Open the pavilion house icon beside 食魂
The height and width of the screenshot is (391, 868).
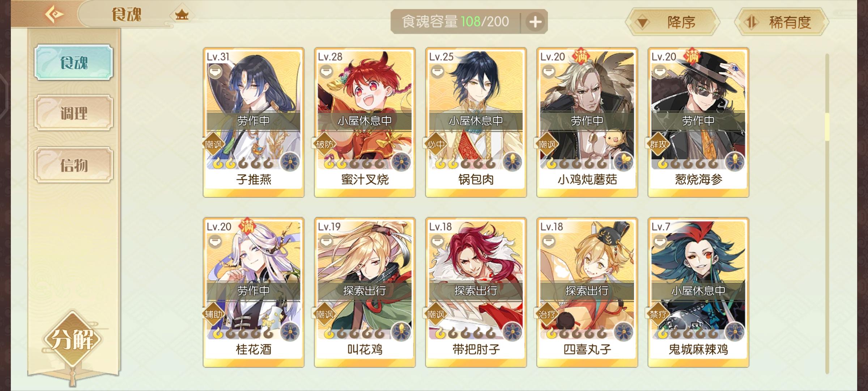(182, 15)
